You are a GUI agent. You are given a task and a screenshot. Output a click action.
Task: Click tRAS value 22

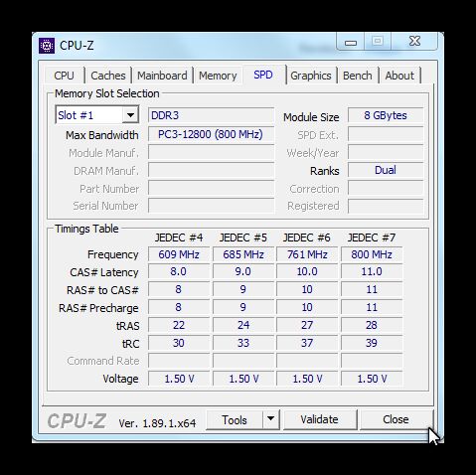179,325
